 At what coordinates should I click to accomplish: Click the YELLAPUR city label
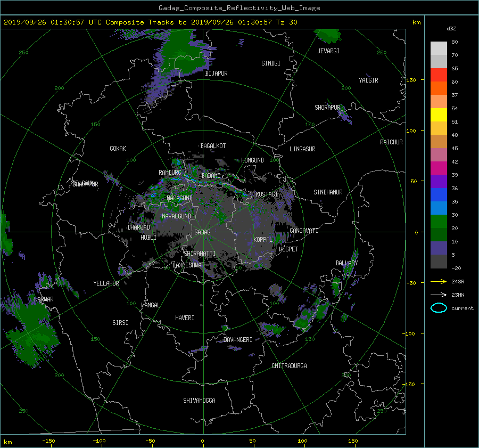click(106, 283)
